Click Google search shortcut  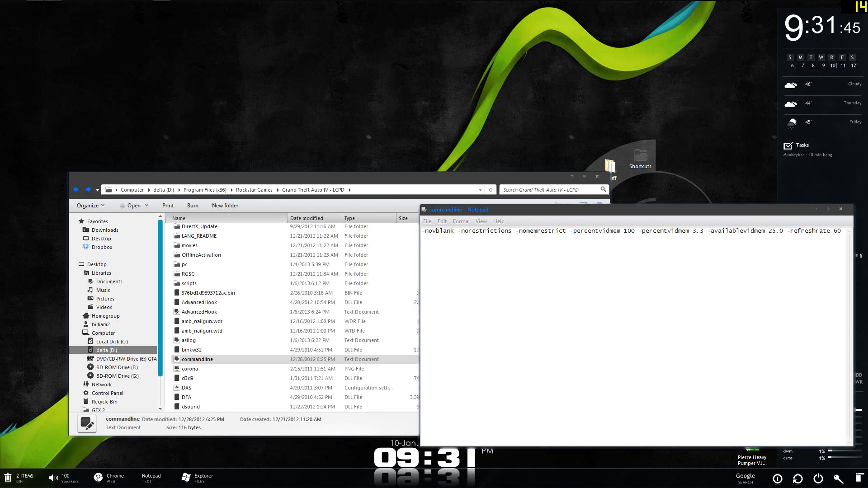[x=745, y=478]
